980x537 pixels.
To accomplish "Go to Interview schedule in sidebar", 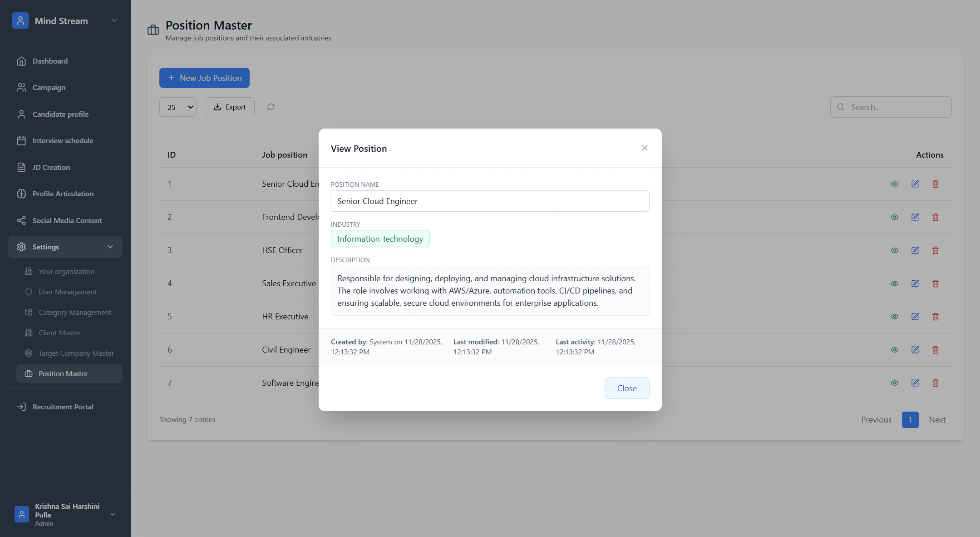I will pos(63,141).
